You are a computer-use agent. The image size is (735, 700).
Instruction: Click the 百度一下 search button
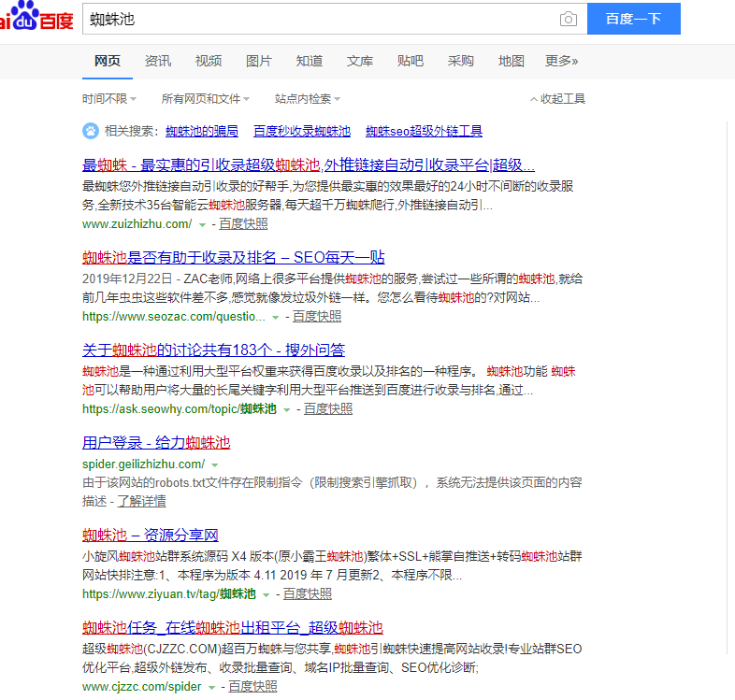coord(633,19)
